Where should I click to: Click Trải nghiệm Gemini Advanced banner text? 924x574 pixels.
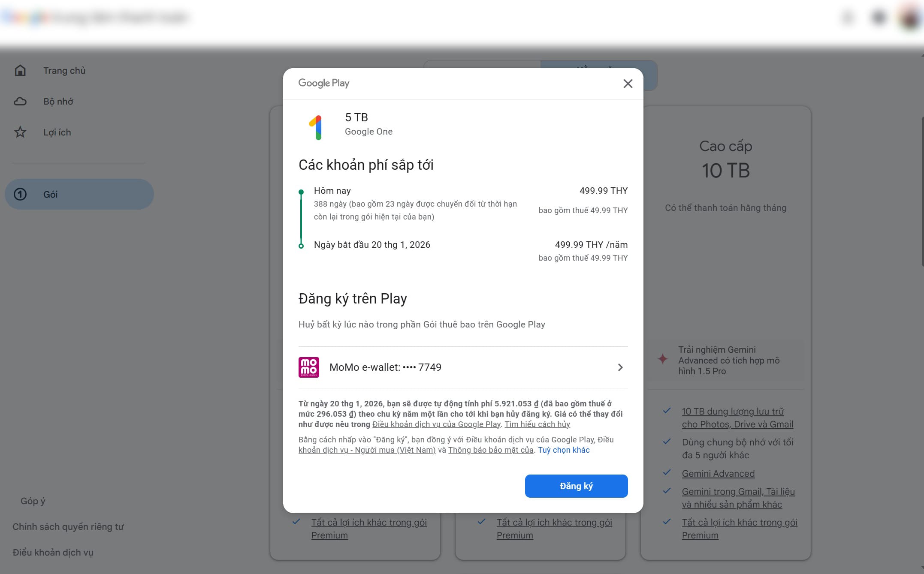729,361
